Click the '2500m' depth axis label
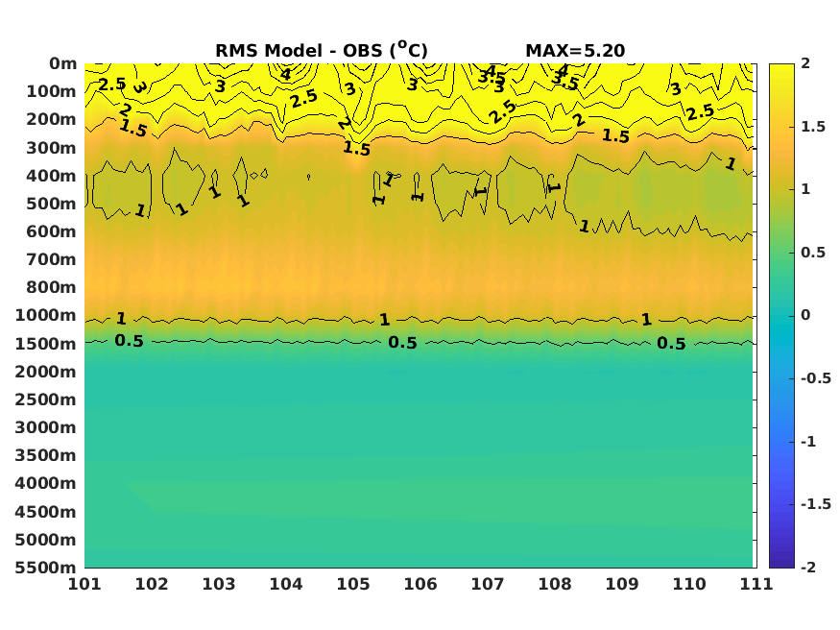The height and width of the screenshot is (630, 840). 46,400
